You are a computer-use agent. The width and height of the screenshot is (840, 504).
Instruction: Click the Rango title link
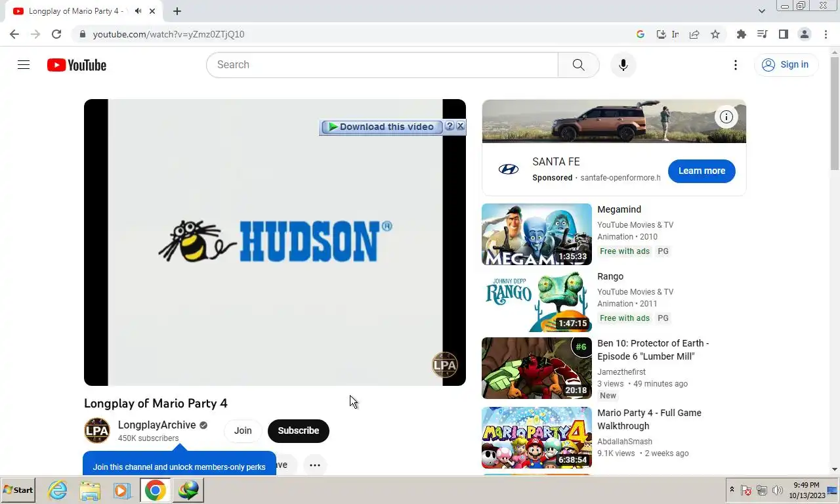pyautogui.click(x=610, y=276)
